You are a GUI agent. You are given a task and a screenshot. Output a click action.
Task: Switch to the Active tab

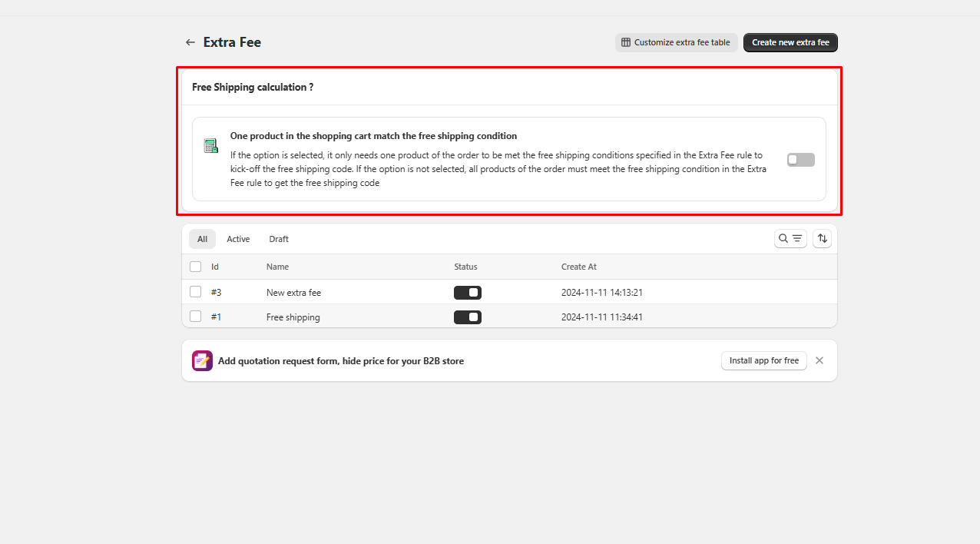coord(238,239)
